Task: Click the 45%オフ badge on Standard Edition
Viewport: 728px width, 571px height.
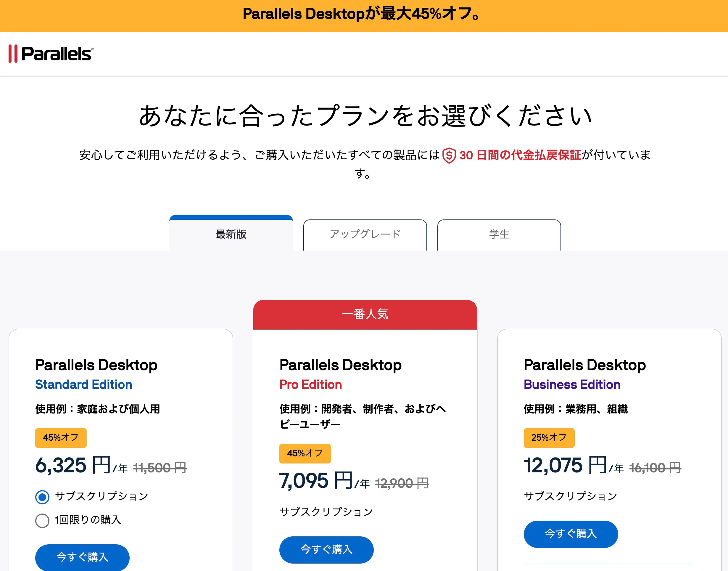Action: click(x=61, y=438)
